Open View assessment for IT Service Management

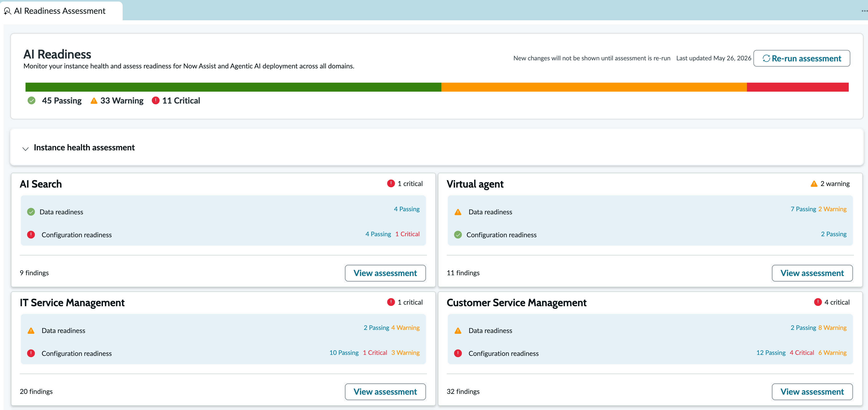[385, 392]
